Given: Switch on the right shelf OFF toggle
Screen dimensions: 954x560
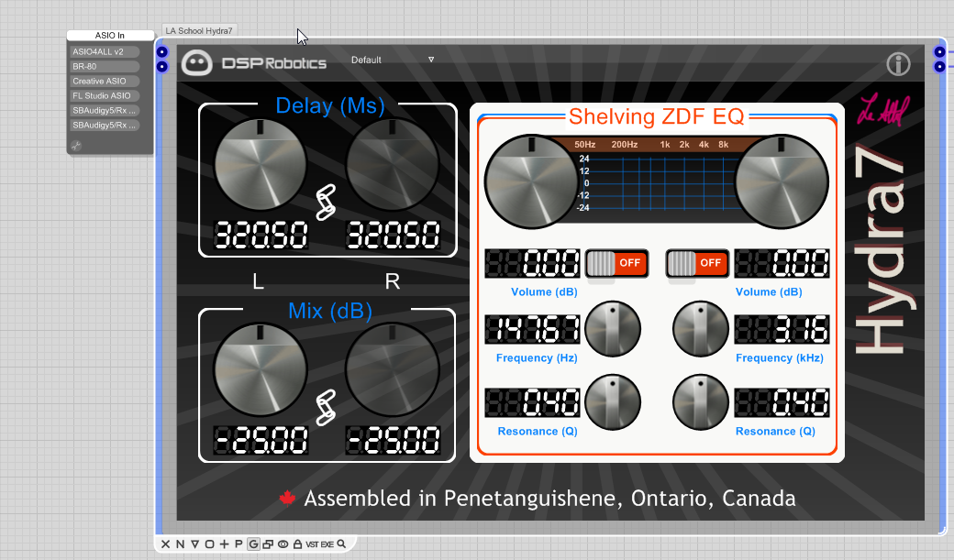Looking at the screenshot, I should (697, 263).
